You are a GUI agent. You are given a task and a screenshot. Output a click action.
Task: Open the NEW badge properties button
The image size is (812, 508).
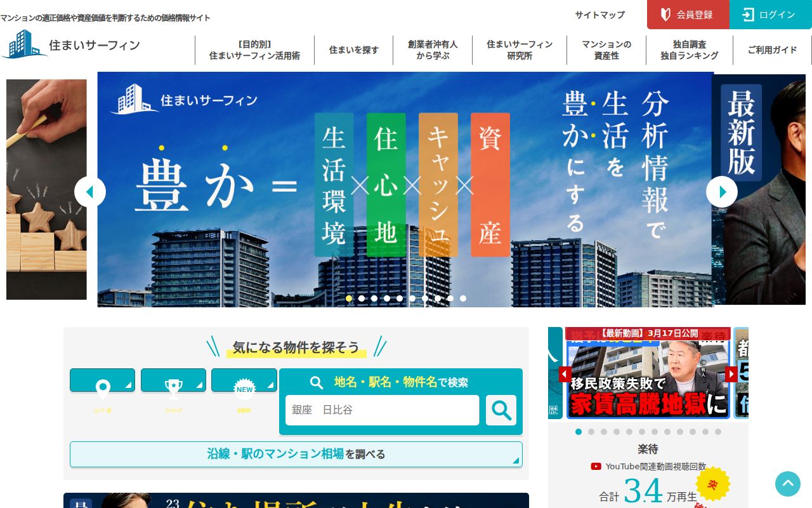click(244, 380)
